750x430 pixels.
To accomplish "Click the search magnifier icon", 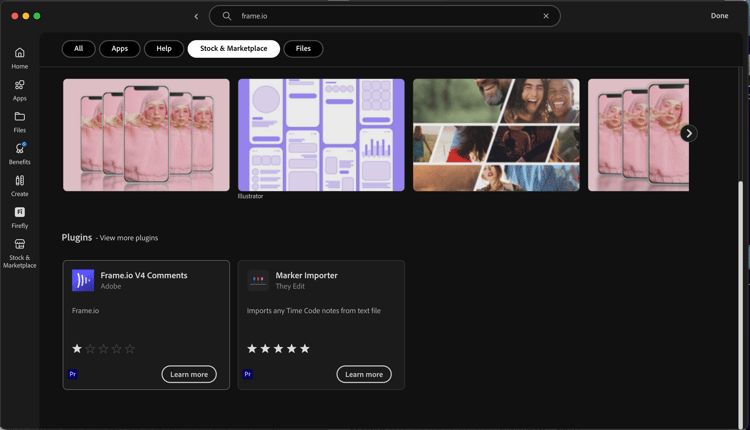I will click(227, 16).
